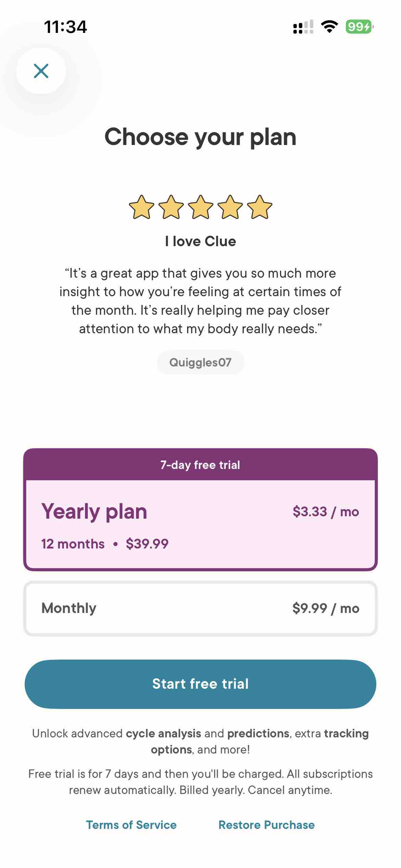Tap the 12 months $39.99 subtitle
The width and height of the screenshot is (401, 868).
[105, 544]
